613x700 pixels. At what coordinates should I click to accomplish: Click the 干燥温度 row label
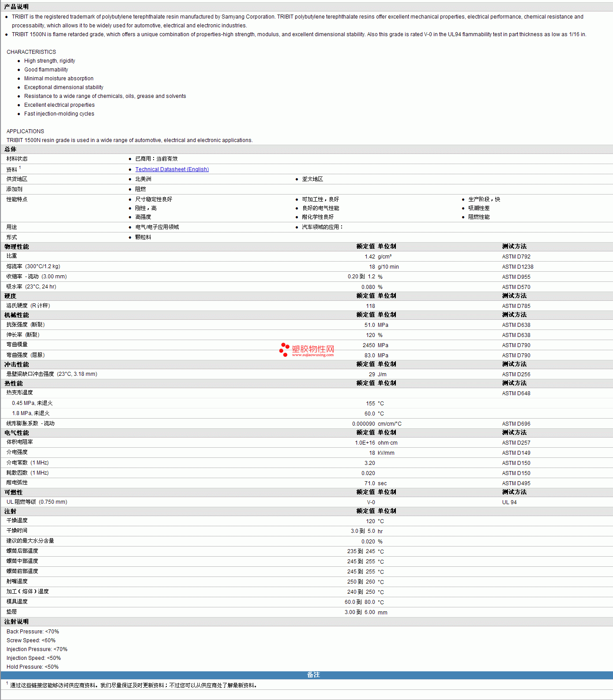[17, 520]
